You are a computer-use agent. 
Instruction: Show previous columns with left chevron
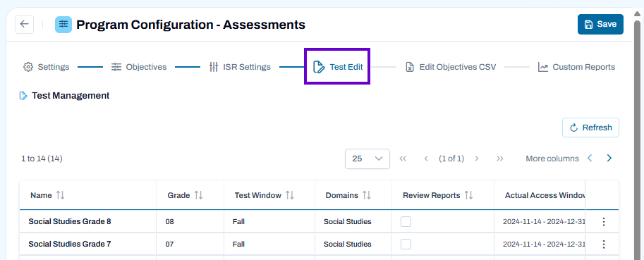click(x=590, y=159)
